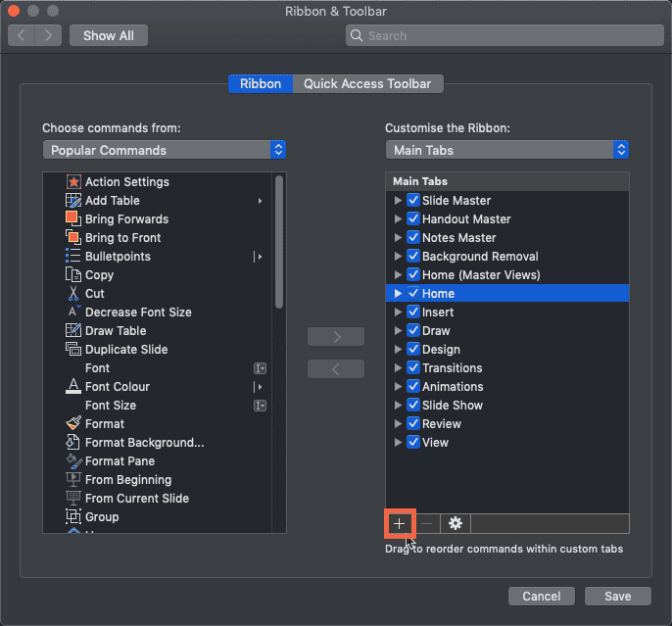This screenshot has height=626, width=672.
Task: Select the Ribbon tab
Action: point(260,84)
